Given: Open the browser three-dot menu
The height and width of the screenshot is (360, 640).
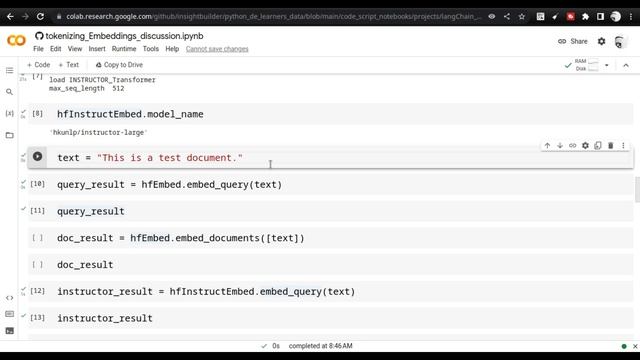Looking at the screenshot, I should (631, 16).
